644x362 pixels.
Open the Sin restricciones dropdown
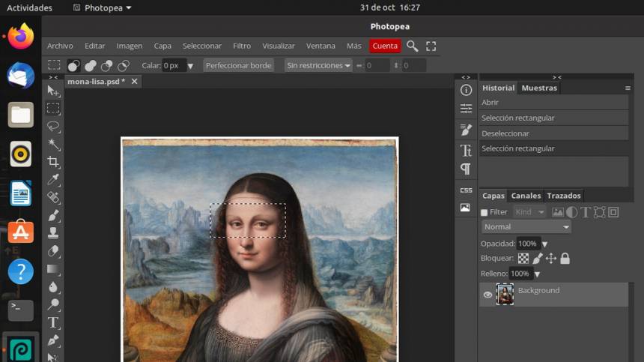click(x=318, y=65)
